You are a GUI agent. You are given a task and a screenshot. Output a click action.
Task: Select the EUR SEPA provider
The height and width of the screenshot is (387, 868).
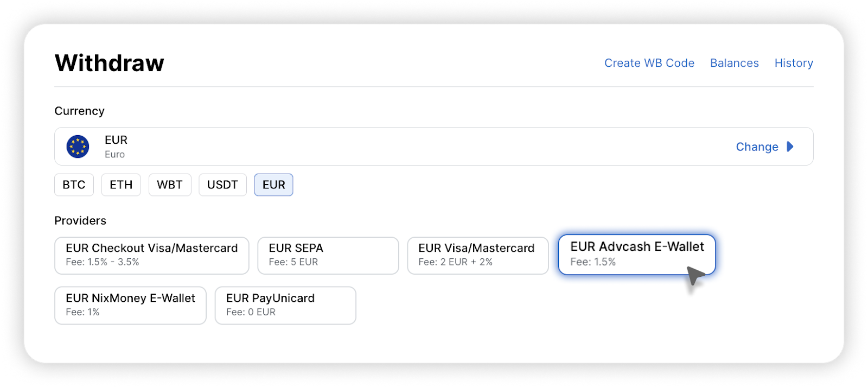[x=328, y=255]
